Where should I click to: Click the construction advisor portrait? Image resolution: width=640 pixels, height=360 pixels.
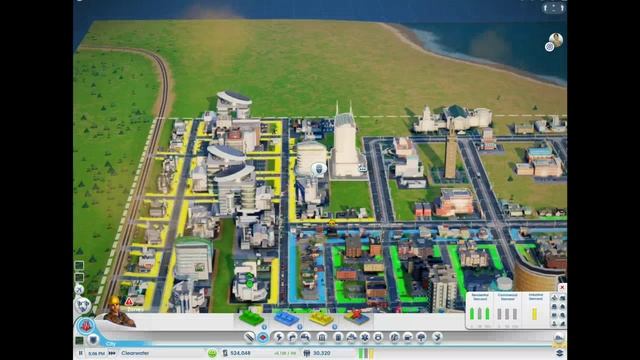click(x=118, y=313)
